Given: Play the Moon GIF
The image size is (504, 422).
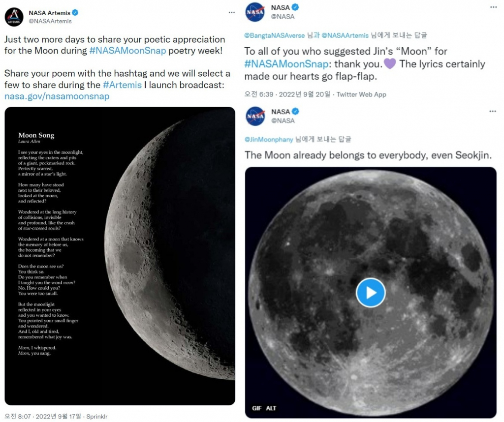Looking at the screenshot, I should [x=370, y=293].
